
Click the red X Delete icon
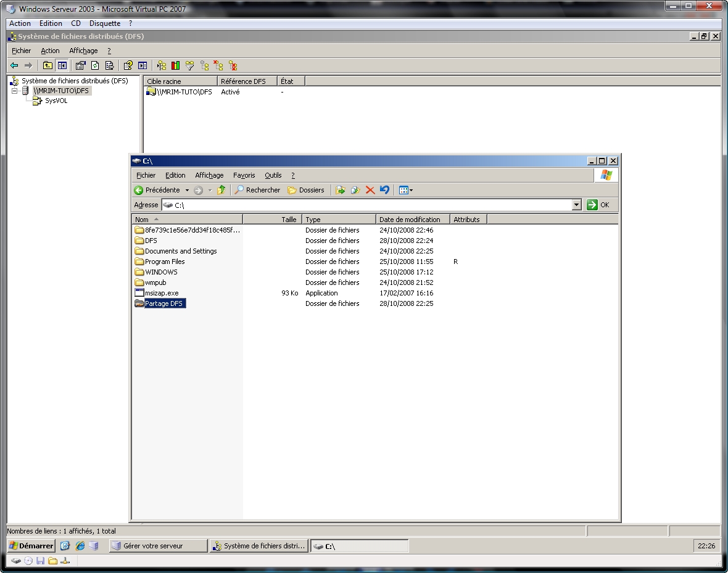(370, 190)
